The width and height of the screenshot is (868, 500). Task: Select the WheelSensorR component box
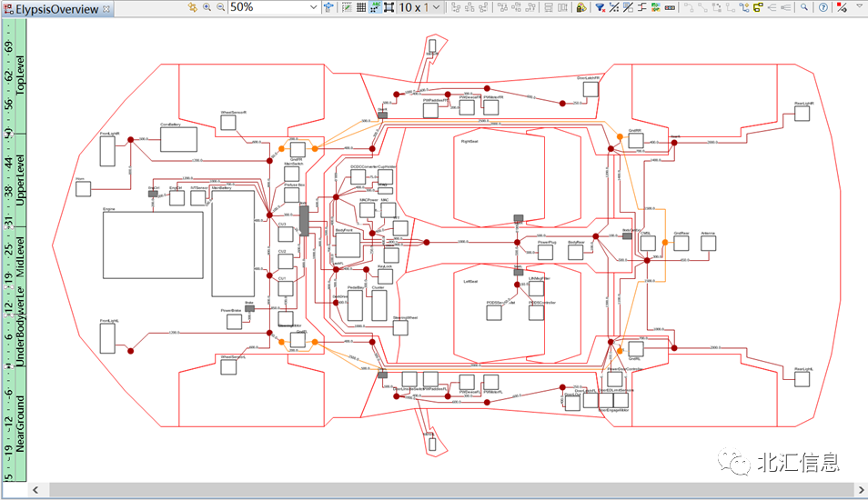(228, 122)
